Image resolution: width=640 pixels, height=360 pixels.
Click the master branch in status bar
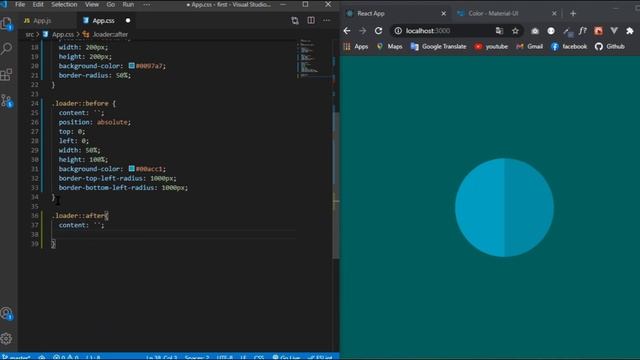pyautogui.click(x=17, y=357)
